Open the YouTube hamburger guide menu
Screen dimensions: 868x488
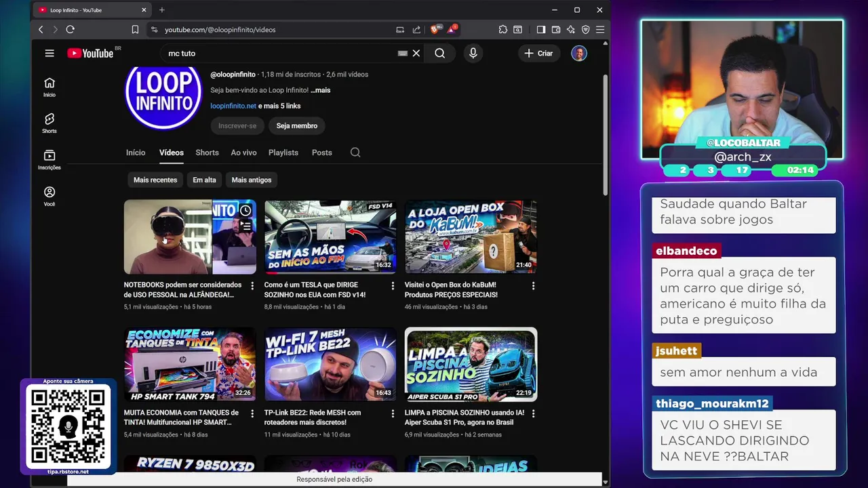pos(50,53)
